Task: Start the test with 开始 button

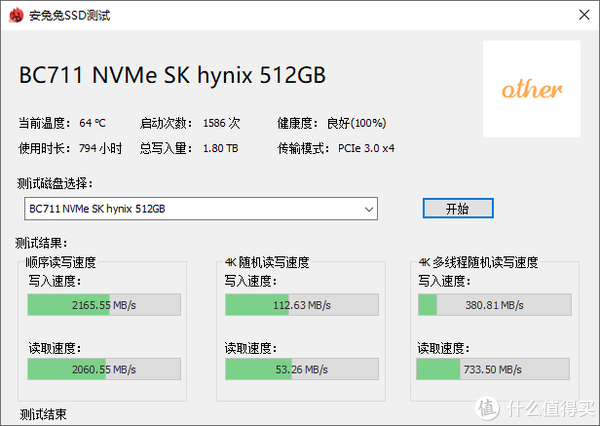Action: pyautogui.click(x=458, y=208)
